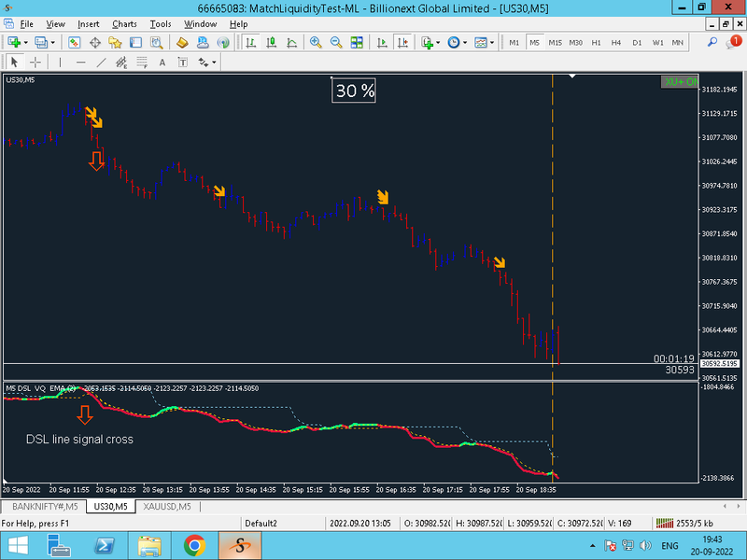This screenshot has height=560, width=747.
Task: Open the Strategy Tester magnifier icon
Action: pyautogui.click(x=156, y=42)
